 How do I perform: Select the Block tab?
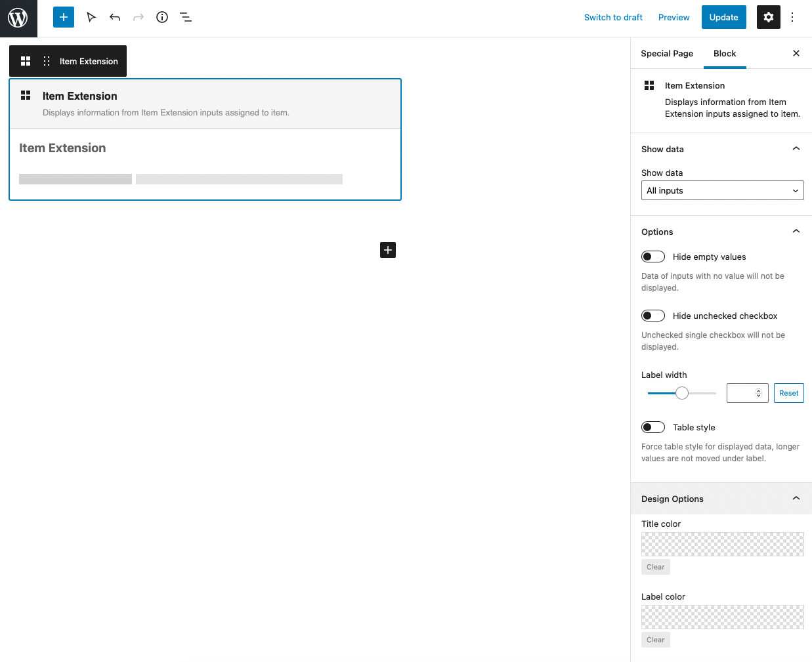pos(725,53)
